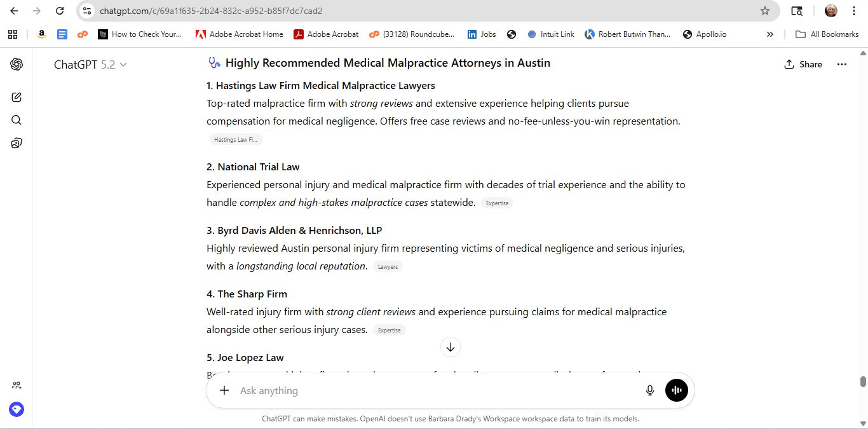Open Chrome three-dot menu

point(854,11)
